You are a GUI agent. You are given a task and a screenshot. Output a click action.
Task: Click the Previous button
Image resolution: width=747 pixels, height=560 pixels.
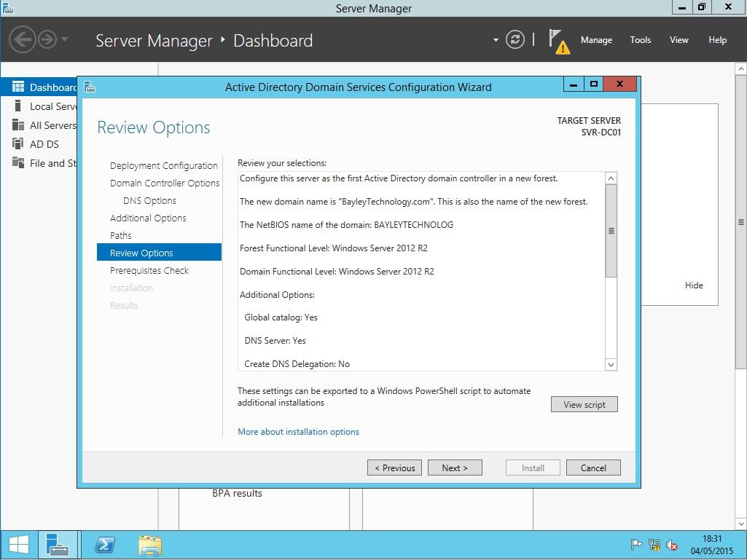coord(394,468)
